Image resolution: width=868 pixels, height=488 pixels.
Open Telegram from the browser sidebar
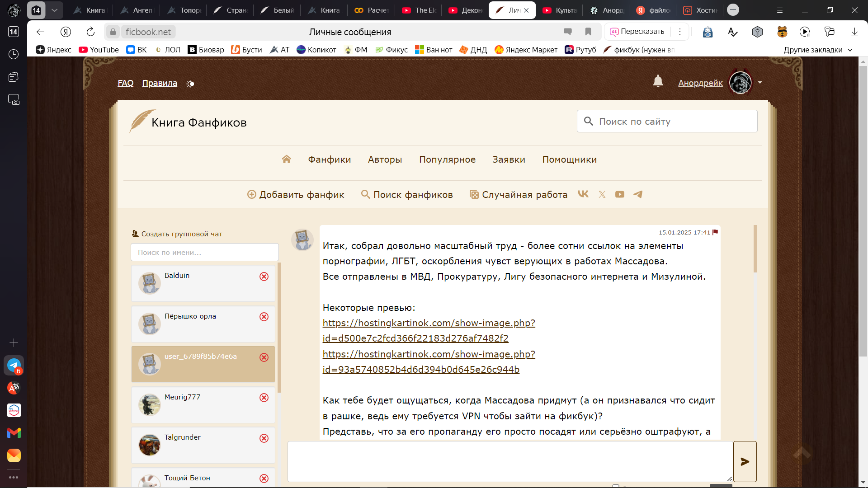click(14, 365)
